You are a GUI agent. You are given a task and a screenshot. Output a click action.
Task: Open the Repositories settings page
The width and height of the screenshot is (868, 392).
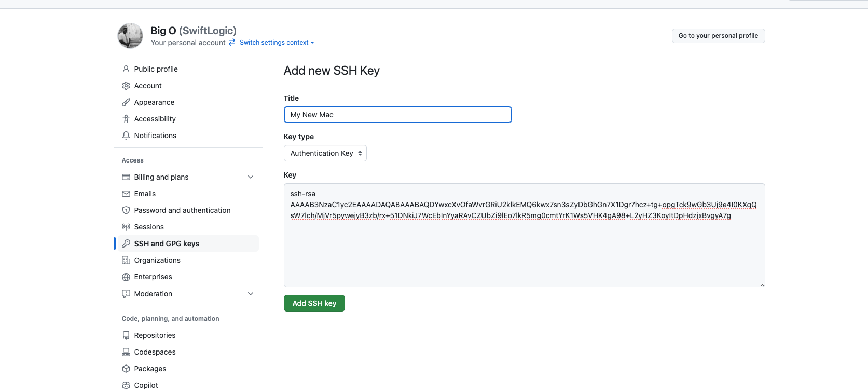click(x=155, y=335)
